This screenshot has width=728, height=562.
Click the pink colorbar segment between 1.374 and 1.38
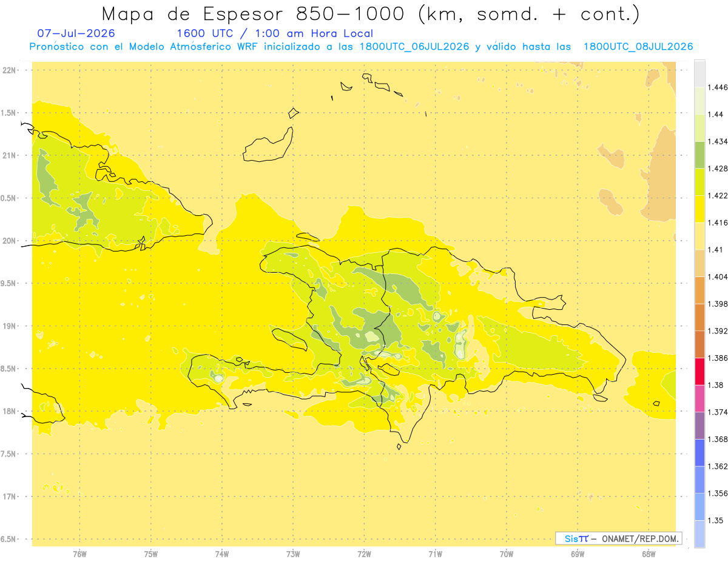point(699,398)
